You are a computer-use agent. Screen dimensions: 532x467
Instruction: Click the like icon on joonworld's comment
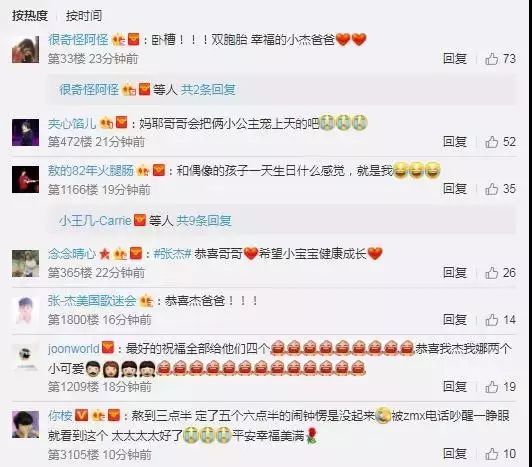491,387
